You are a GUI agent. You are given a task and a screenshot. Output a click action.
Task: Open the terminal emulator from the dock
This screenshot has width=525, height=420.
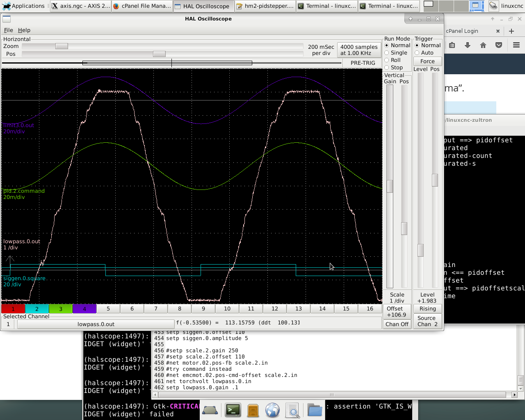[x=233, y=410]
